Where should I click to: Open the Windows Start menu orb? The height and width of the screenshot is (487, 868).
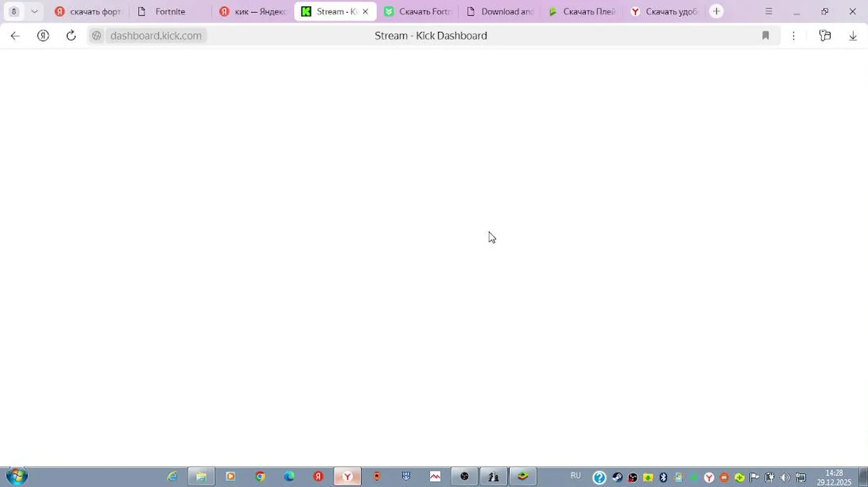tap(16, 476)
